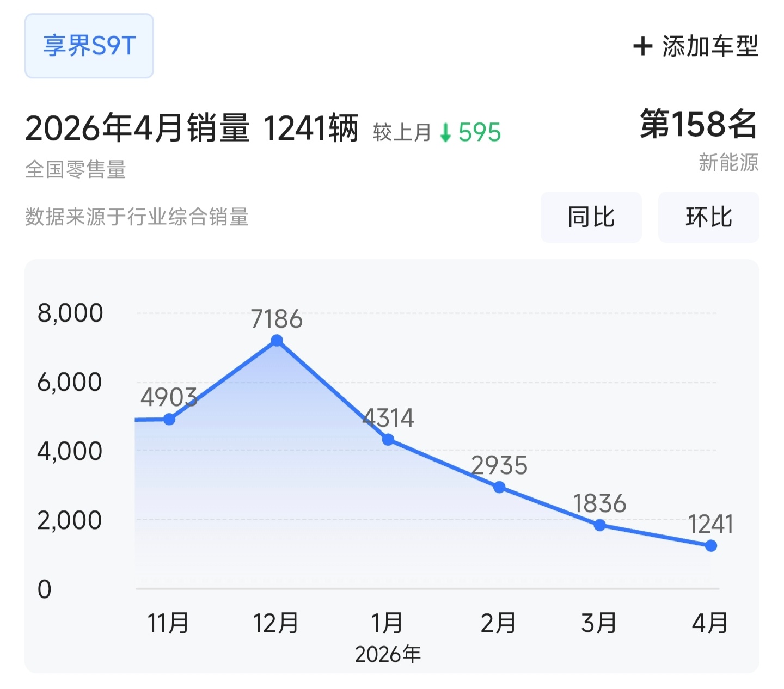Click the 全国零售量 label
Image resolution: width=784 pixels, height=689 pixels.
[76, 169]
